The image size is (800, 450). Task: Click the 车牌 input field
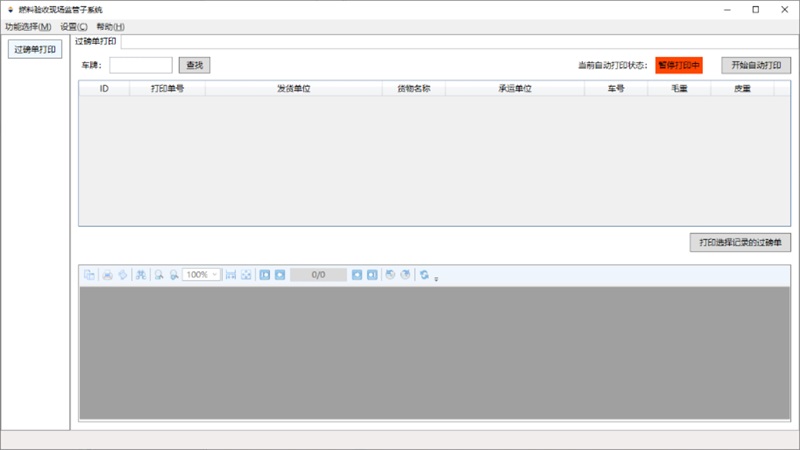coord(141,65)
